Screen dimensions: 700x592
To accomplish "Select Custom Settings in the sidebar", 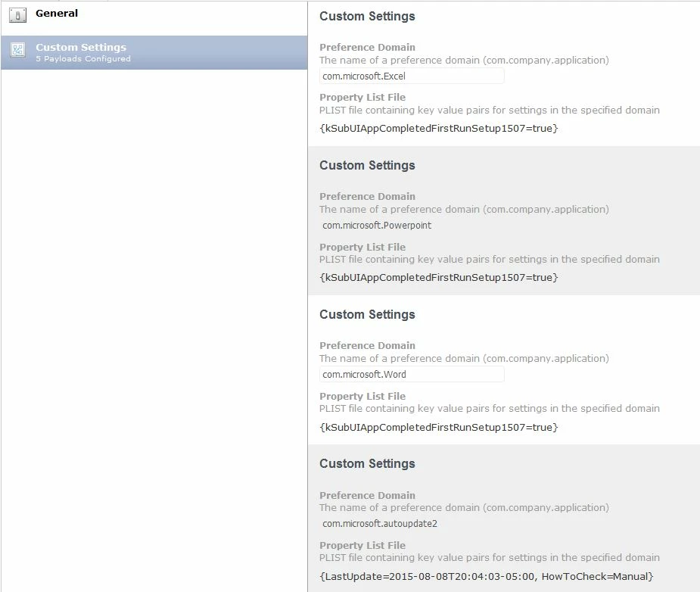I will [154, 52].
